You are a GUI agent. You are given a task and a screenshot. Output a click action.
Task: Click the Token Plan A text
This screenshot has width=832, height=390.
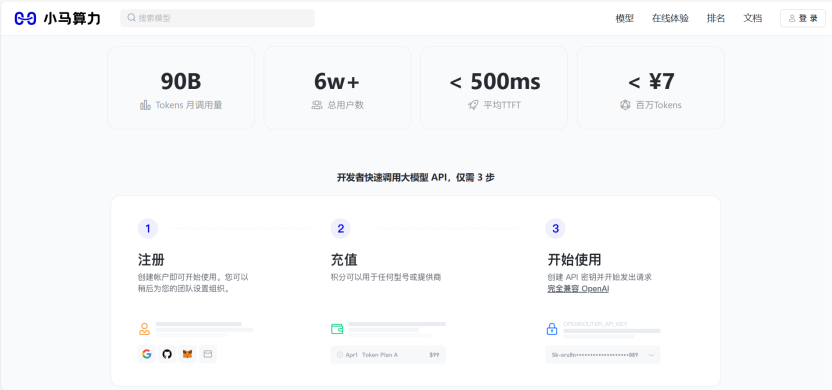pyautogui.click(x=380, y=354)
